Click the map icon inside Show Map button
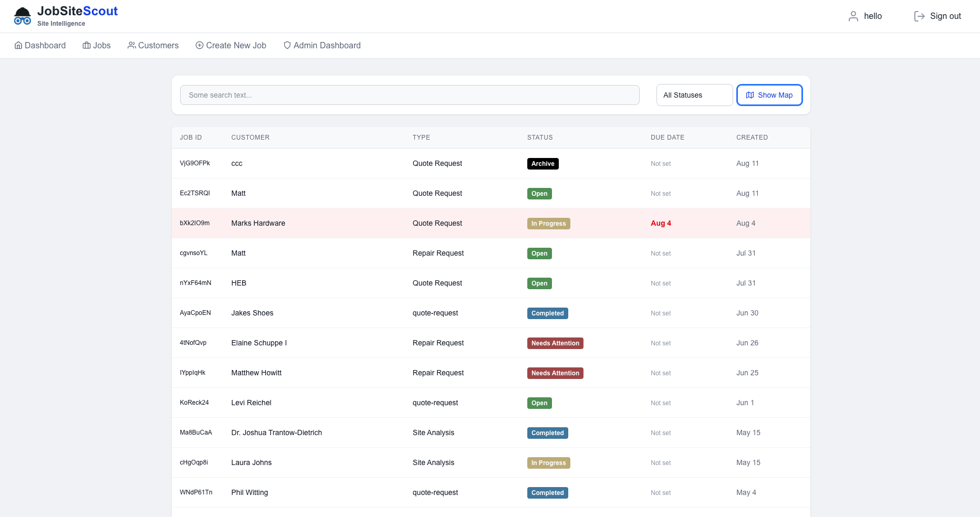 point(750,95)
